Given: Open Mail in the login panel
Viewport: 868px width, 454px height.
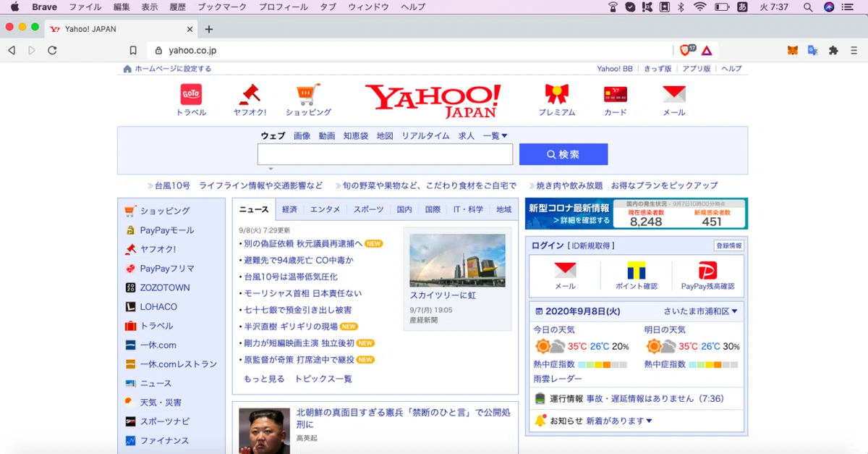Looking at the screenshot, I should 565,276.
